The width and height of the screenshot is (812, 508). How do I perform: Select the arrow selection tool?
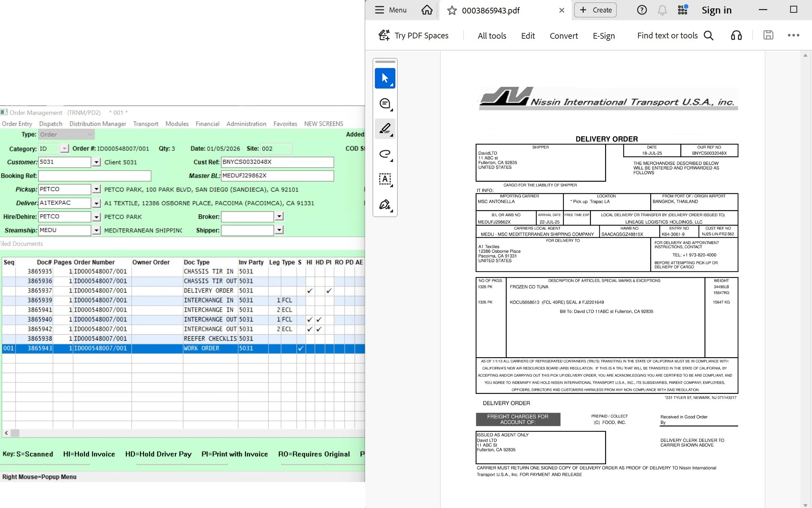tap(385, 78)
